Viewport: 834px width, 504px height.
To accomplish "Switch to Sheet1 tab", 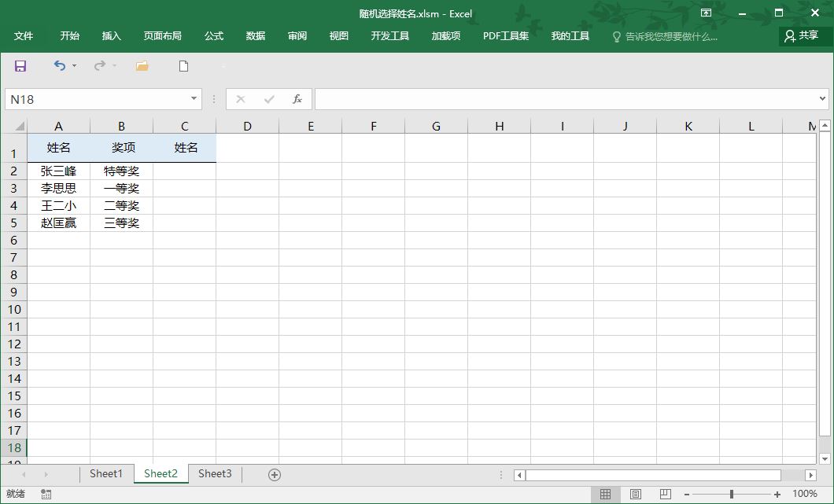I will 106,473.
